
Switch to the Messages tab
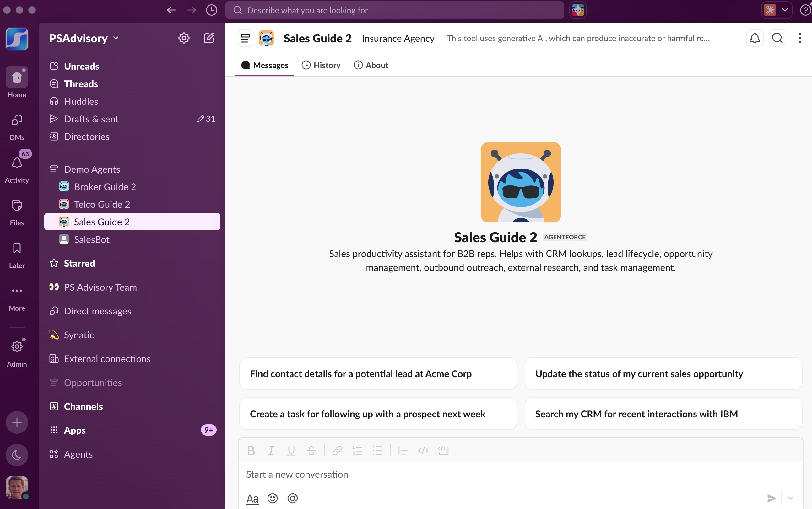[x=265, y=65]
